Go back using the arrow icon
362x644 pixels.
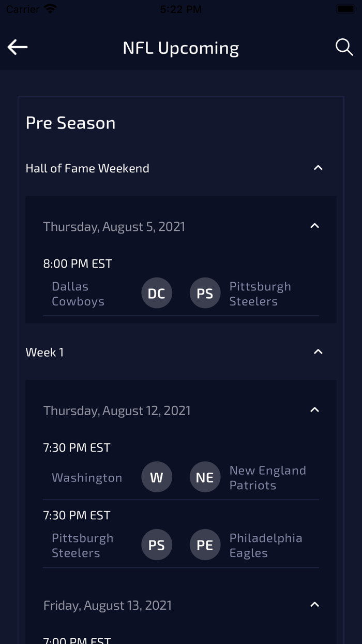[x=18, y=47]
